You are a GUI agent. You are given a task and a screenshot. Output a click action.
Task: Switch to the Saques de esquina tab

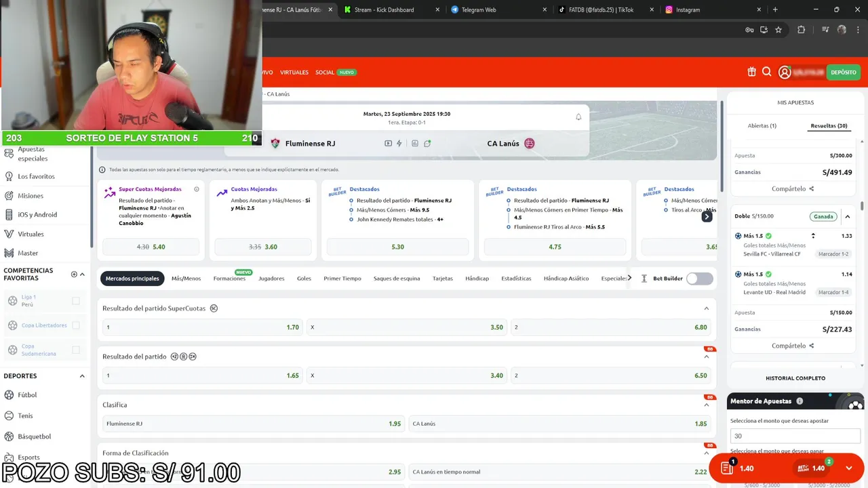coord(397,279)
